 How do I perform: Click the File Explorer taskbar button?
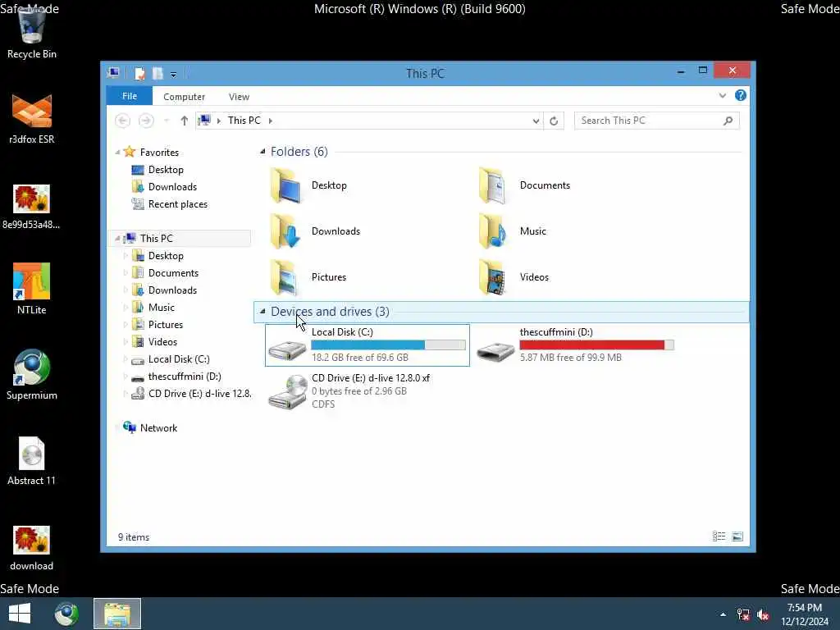(117, 614)
